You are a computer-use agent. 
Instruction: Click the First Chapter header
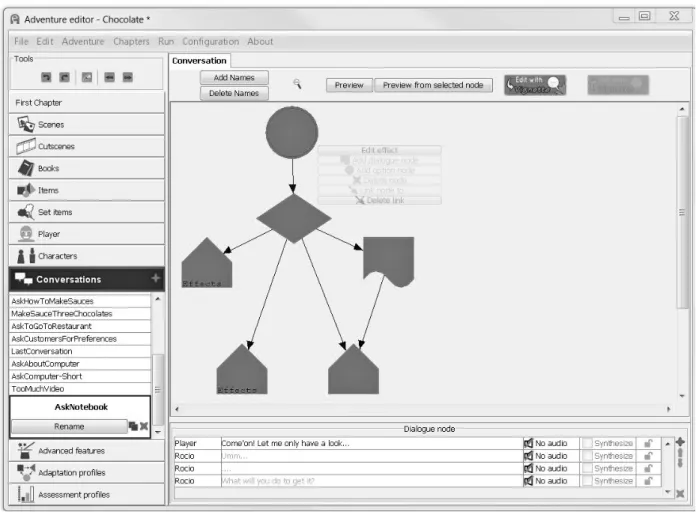tap(87, 103)
